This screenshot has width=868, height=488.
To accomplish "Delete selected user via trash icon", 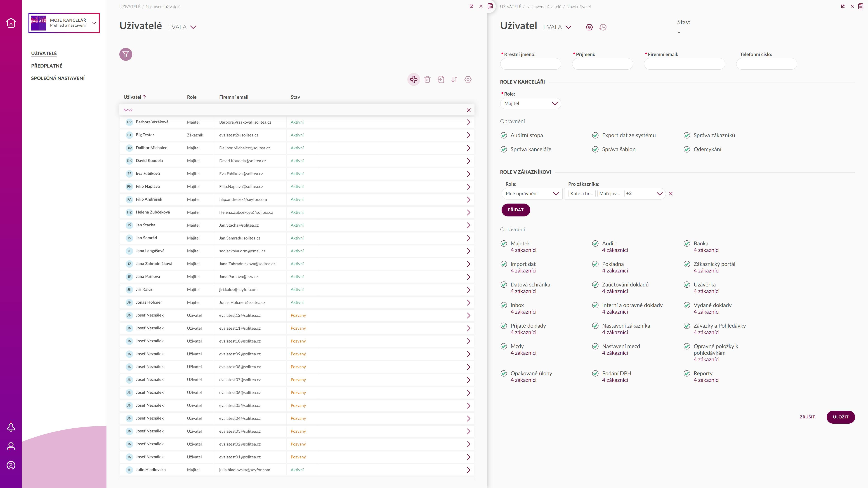I will (x=427, y=80).
